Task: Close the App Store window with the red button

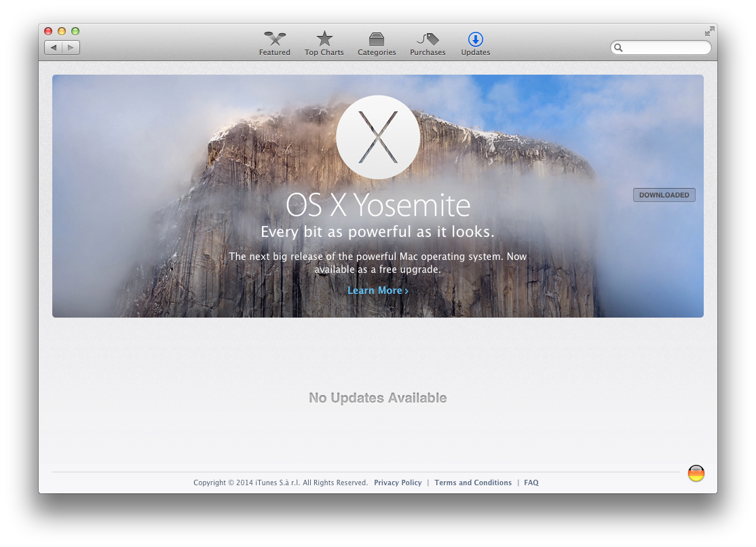Action: tap(48, 31)
